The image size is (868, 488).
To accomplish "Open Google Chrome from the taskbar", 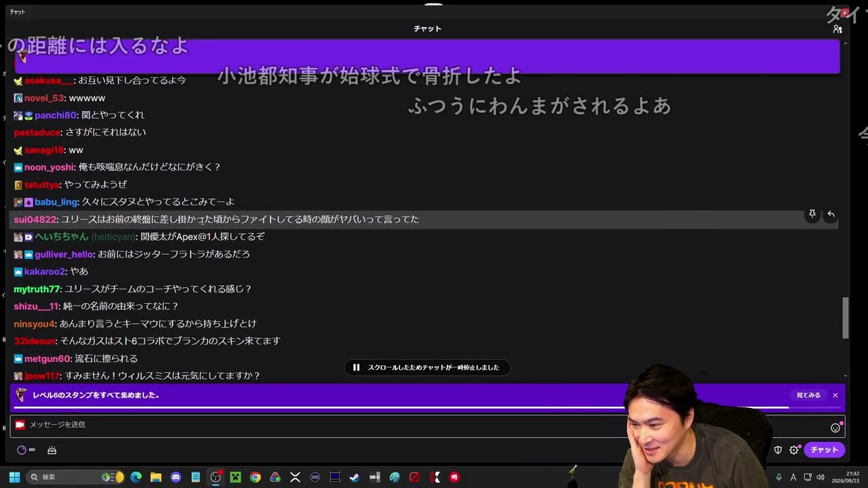I will pyautogui.click(x=255, y=477).
